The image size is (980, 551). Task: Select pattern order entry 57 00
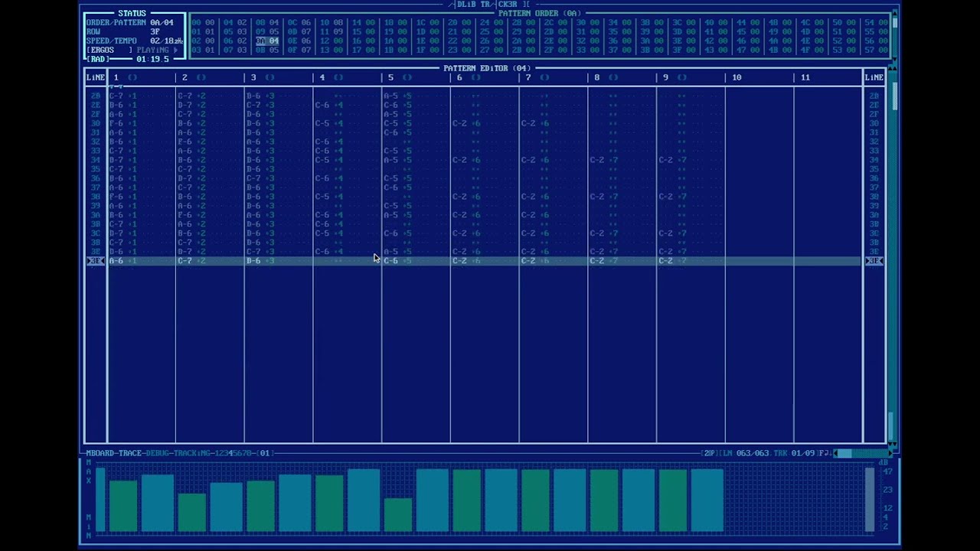point(875,50)
